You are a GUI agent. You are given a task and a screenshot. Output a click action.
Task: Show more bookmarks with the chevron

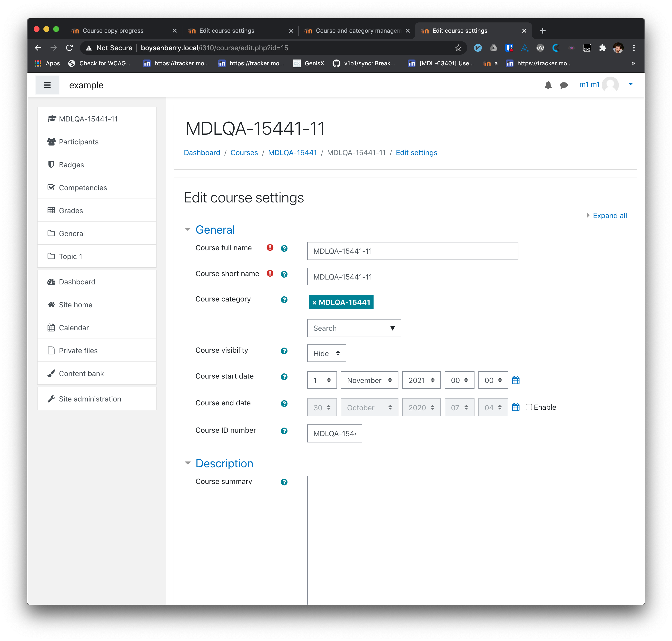coord(633,63)
